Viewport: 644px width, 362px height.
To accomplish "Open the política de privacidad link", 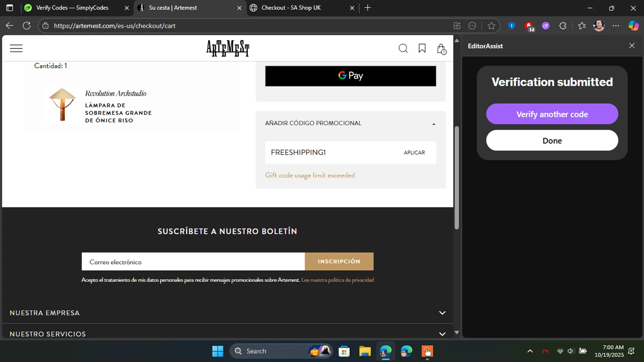I will pyautogui.click(x=337, y=280).
